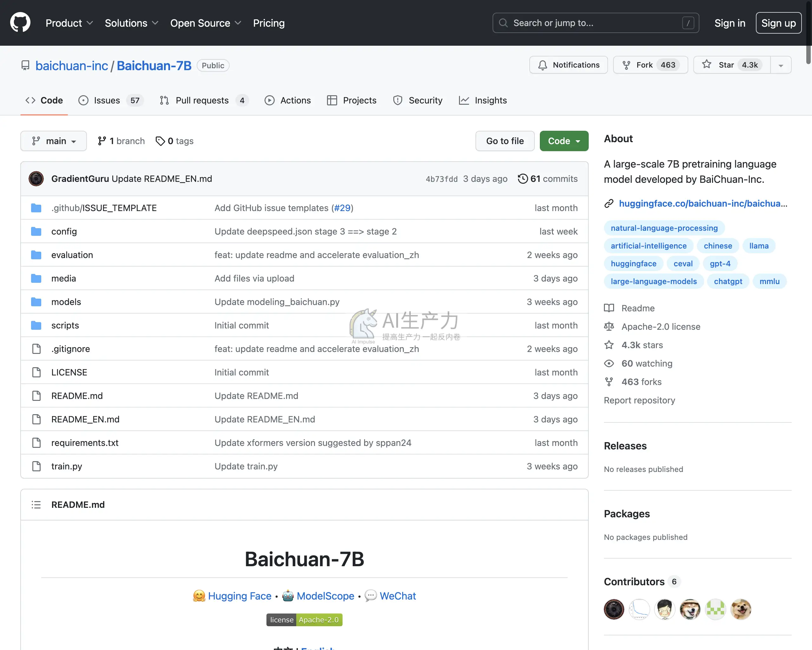Click the LICENSE file icon
This screenshot has height=650, width=812.
[36, 372]
